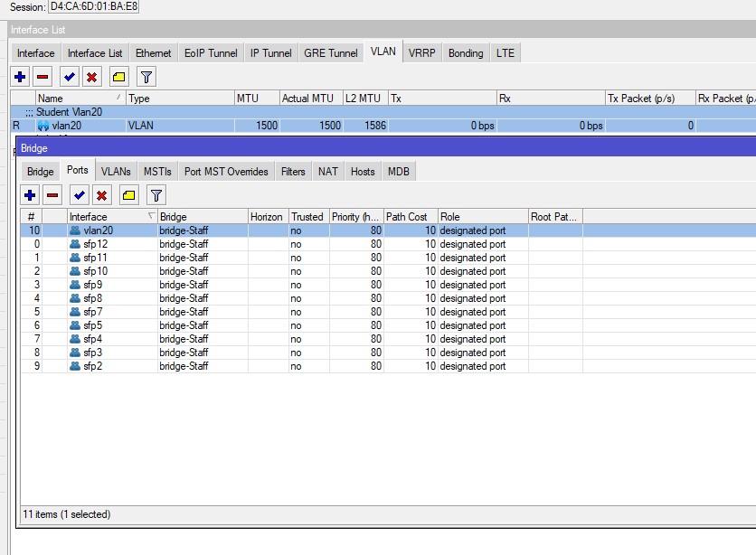Image resolution: width=756 pixels, height=555 pixels.
Task: Click 'sfp2' in the port list
Action: coord(92,366)
